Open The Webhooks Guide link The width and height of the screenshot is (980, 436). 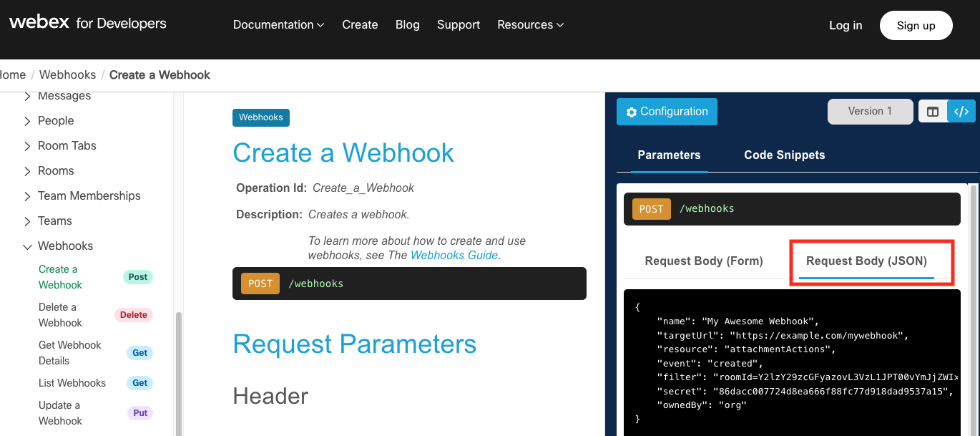point(454,256)
